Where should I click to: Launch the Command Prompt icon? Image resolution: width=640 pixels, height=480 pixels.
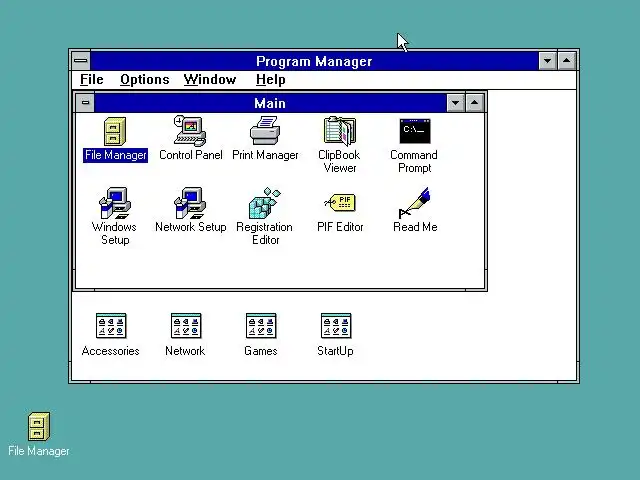[x=415, y=131]
